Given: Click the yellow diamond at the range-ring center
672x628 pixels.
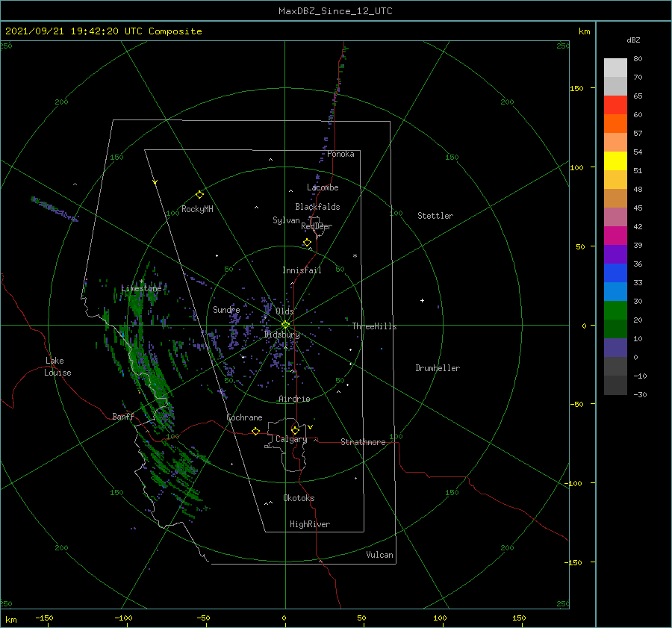Looking at the screenshot, I should click(x=285, y=325).
